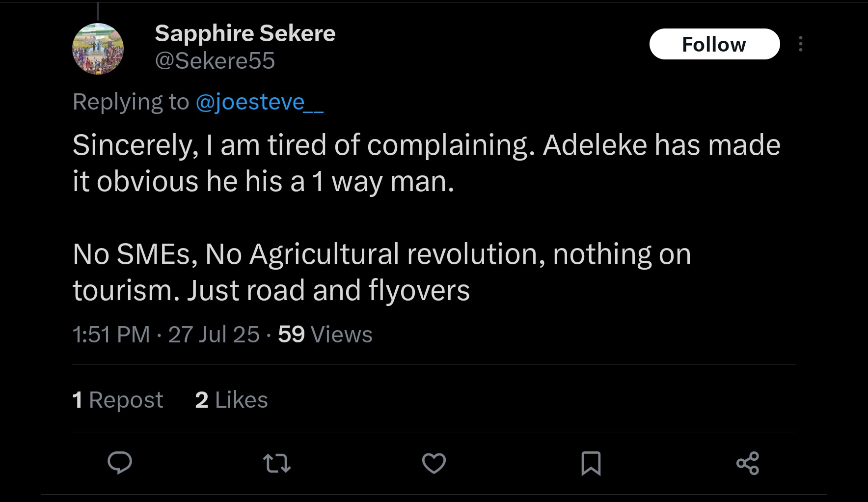Open the @Sekere55 handle
Screen dimensions: 868x502
[215, 61]
